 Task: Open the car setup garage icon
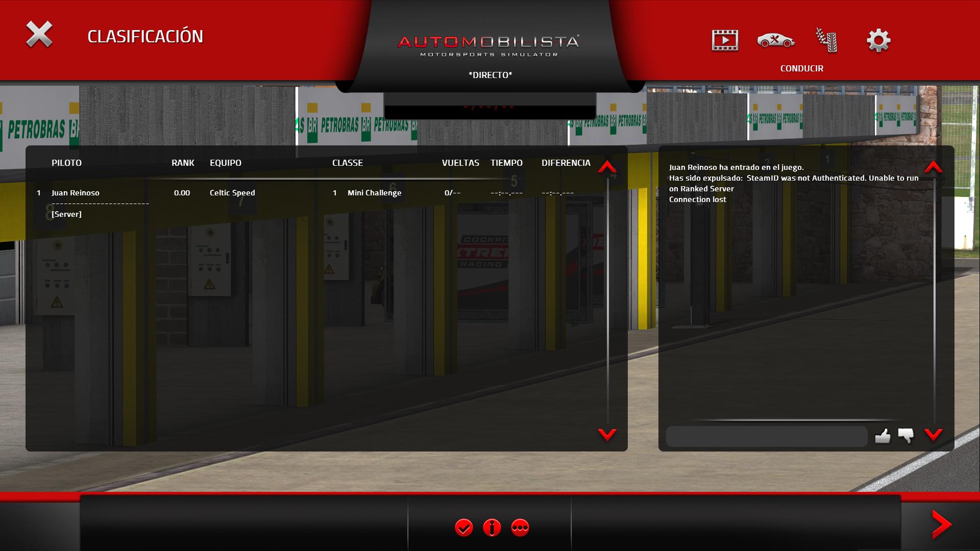click(775, 40)
